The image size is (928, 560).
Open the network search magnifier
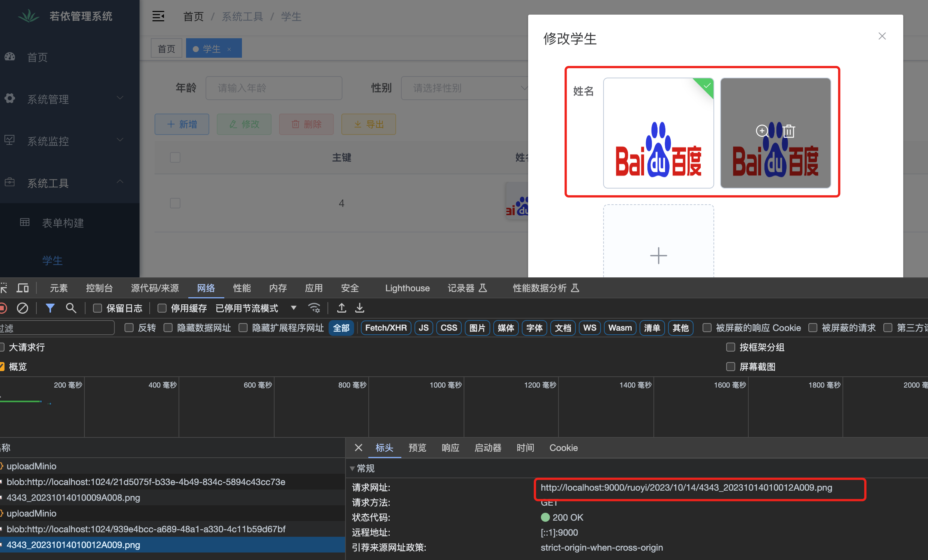[71, 308]
